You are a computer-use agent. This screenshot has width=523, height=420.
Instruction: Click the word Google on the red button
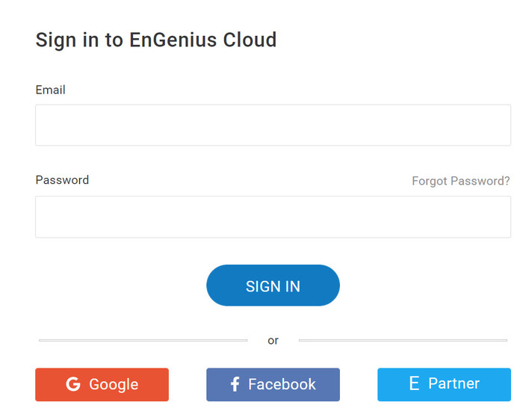[x=114, y=384]
